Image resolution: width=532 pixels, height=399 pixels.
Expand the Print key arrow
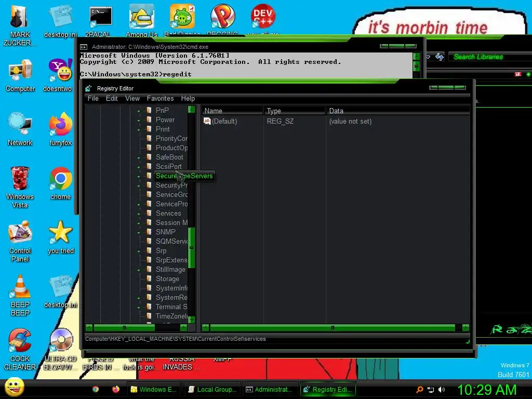coord(139,129)
